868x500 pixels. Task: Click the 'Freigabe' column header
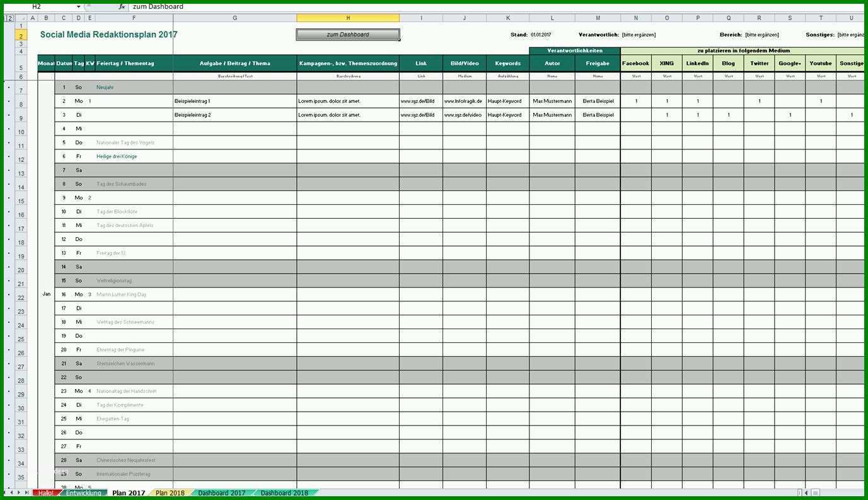(598, 63)
